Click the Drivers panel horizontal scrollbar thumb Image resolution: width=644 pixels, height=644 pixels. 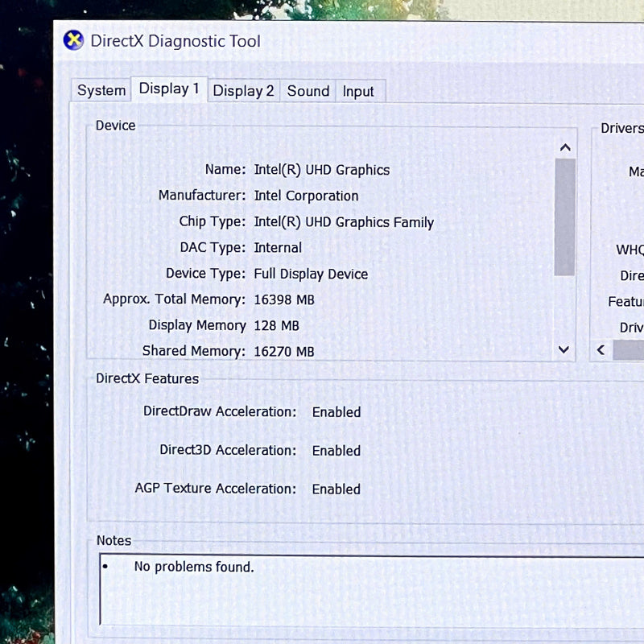pos(629,350)
